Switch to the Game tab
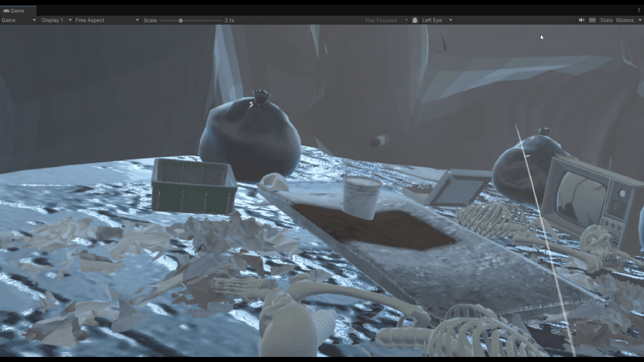The height and width of the screenshot is (362, 644). [17, 11]
